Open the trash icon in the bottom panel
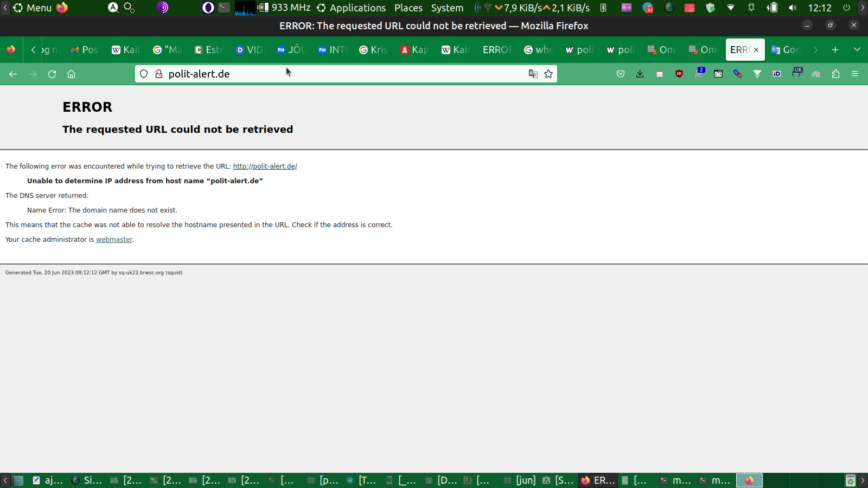Screen dimensions: 868x488 851,480
